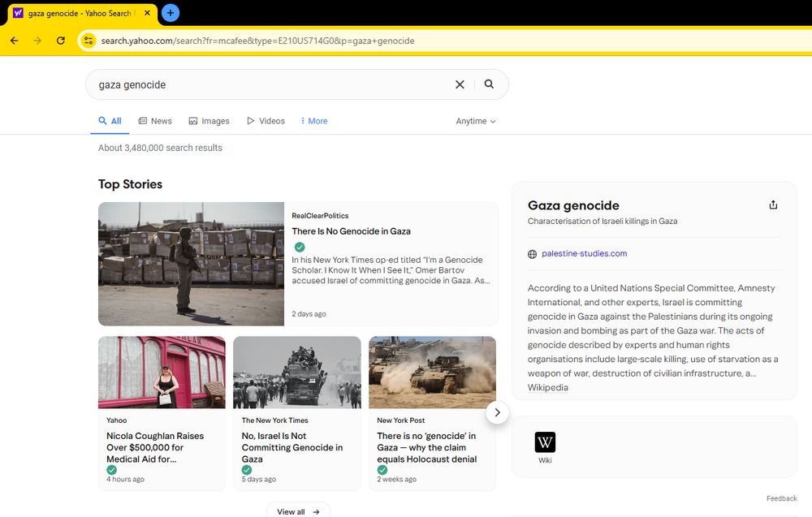Click the '5 days ago' timestamp
This screenshot has height=517, width=812.
[x=258, y=479]
